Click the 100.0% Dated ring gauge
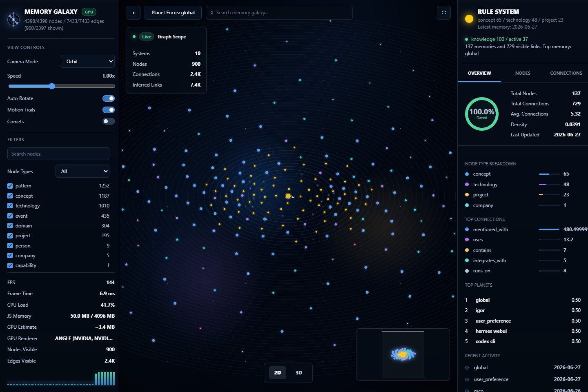This screenshot has height=392, width=588. (x=482, y=114)
